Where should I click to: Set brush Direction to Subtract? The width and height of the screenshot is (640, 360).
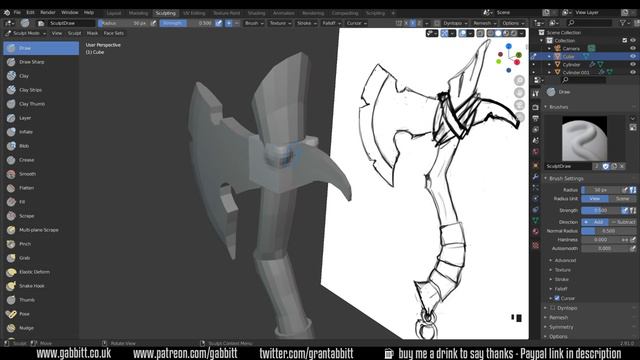click(x=622, y=222)
